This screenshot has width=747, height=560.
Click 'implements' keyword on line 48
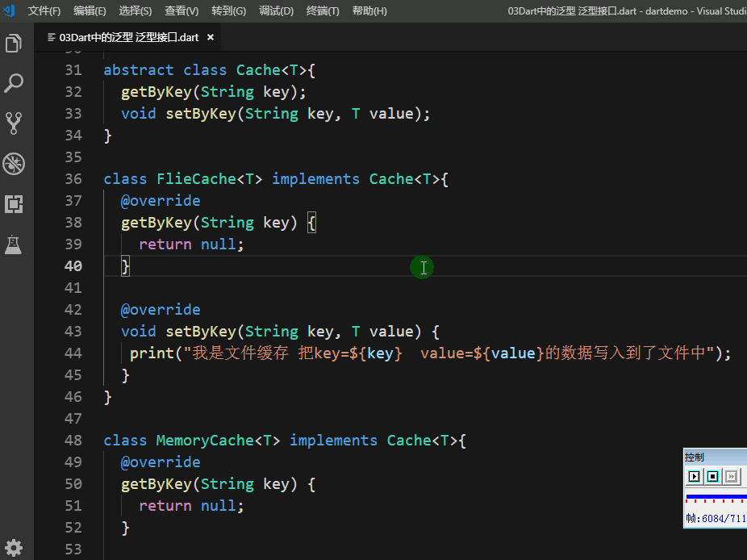click(x=333, y=441)
